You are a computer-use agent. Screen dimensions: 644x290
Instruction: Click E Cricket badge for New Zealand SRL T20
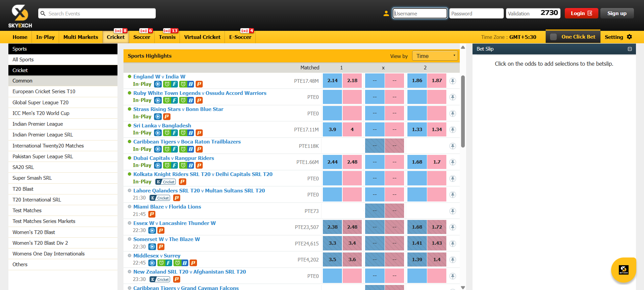coord(160,279)
